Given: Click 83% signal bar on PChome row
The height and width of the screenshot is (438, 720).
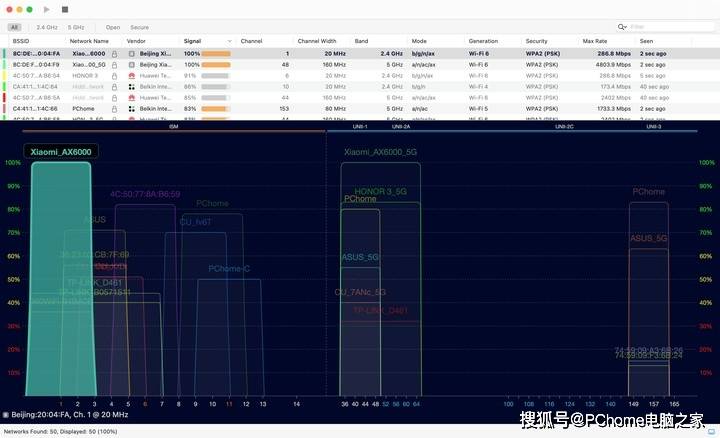Looking at the screenshot, I should 216,109.
